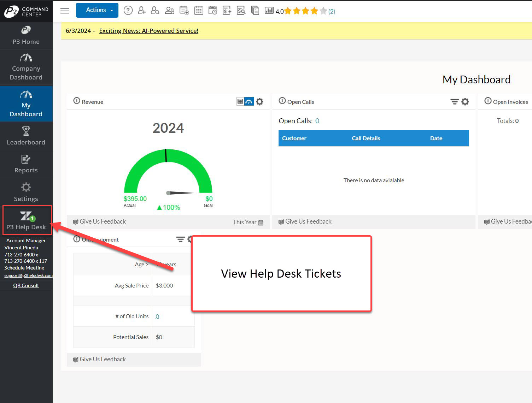Click the fifth gray rating star
This screenshot has height=403, width=532.
click(x=323, y=11)
